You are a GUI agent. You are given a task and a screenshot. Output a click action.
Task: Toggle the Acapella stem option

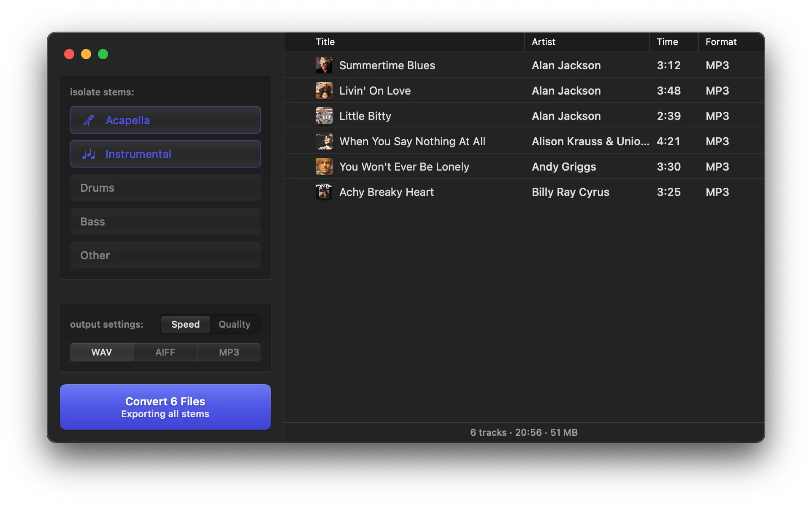[x=165, y=120]
